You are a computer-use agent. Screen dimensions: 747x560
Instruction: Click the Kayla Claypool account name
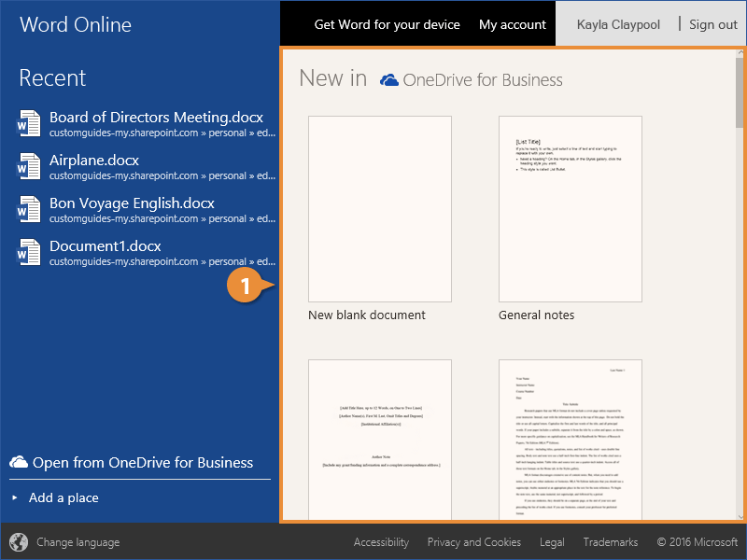618,24
